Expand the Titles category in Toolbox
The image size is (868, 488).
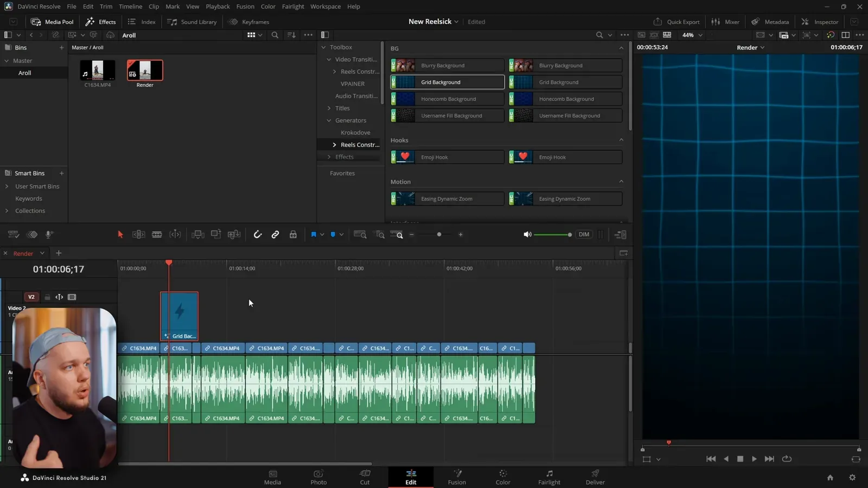(329, 108)
